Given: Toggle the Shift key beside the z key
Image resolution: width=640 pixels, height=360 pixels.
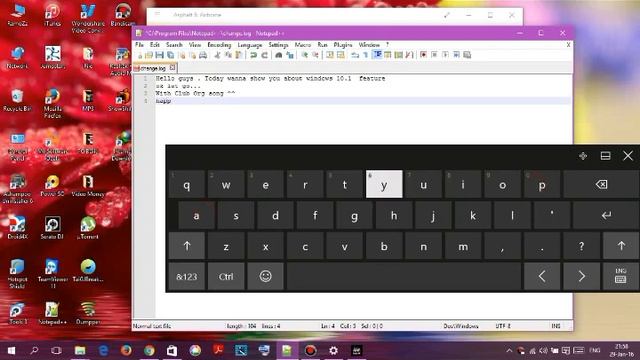Looking at the screenshot, I should point(187,246).
